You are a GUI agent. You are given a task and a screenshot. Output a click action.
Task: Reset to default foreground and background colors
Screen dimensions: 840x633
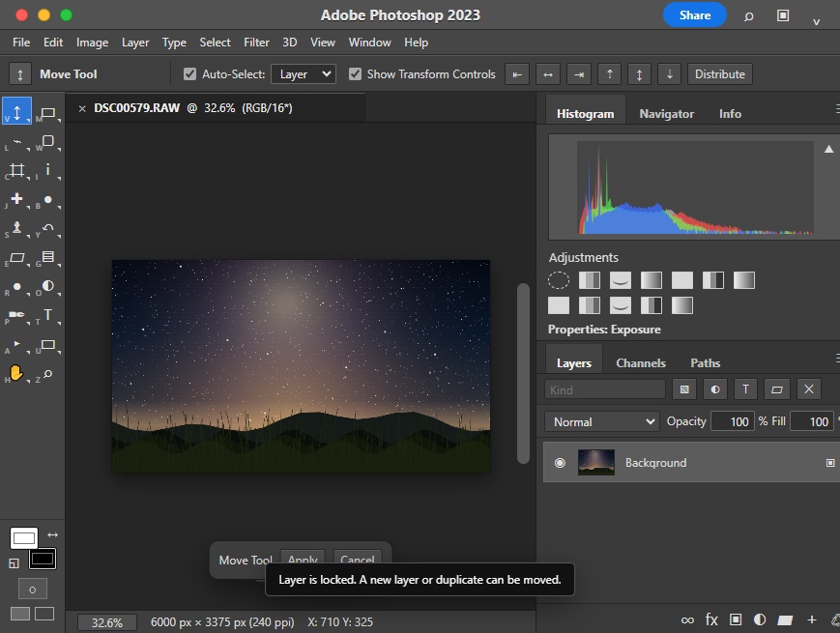tap(14, 562)
